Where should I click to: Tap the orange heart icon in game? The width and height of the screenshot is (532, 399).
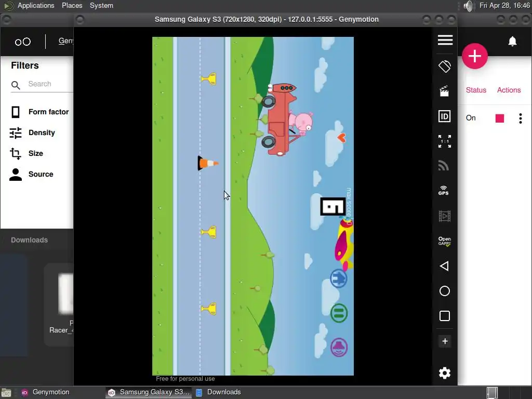(342, 137)
